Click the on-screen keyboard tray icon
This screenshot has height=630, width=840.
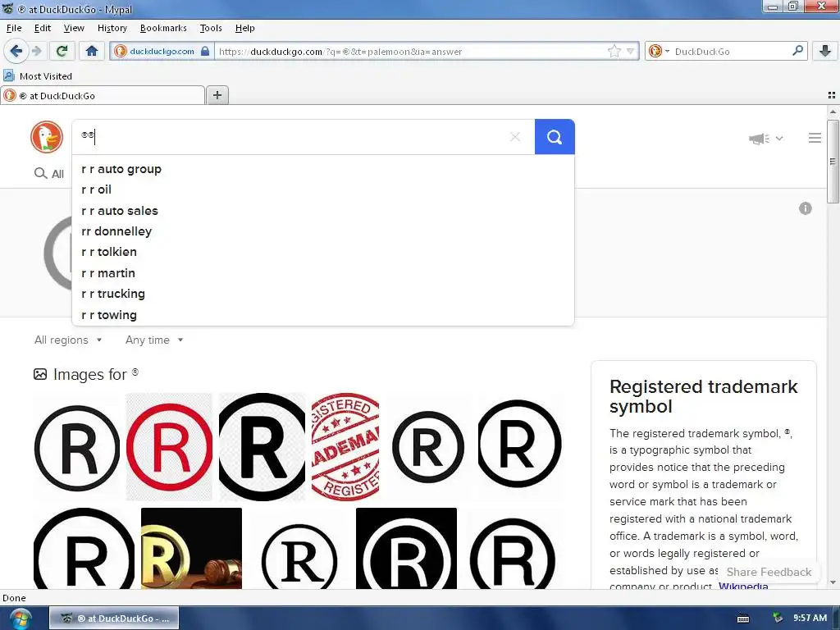pyautogui.click(x=743, y=619)
